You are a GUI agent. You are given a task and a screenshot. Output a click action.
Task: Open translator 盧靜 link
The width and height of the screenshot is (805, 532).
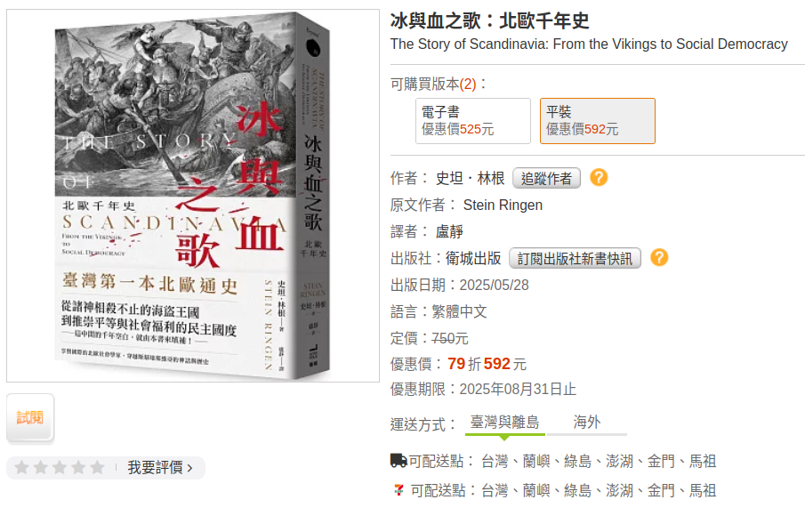(x=450, y=231)
